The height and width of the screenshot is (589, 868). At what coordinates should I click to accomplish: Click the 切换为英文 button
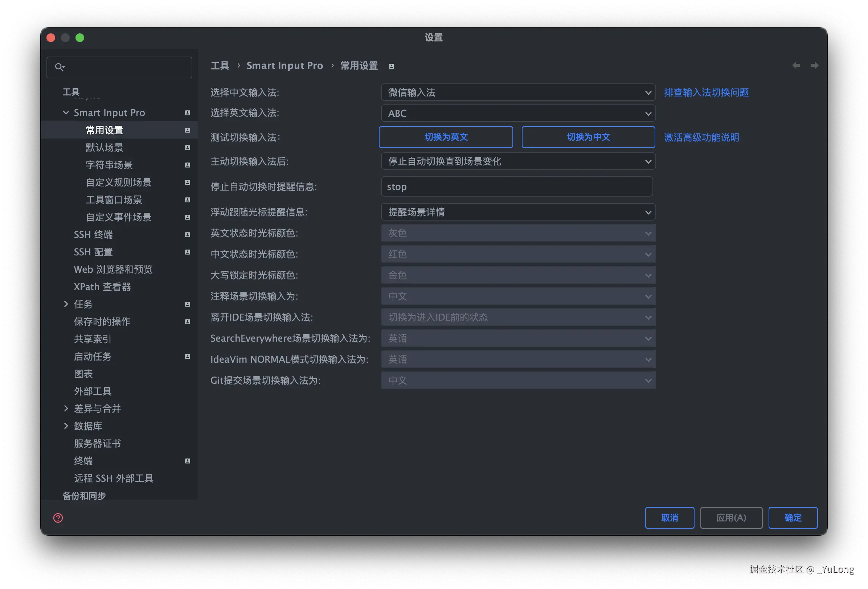coord(446,137)
